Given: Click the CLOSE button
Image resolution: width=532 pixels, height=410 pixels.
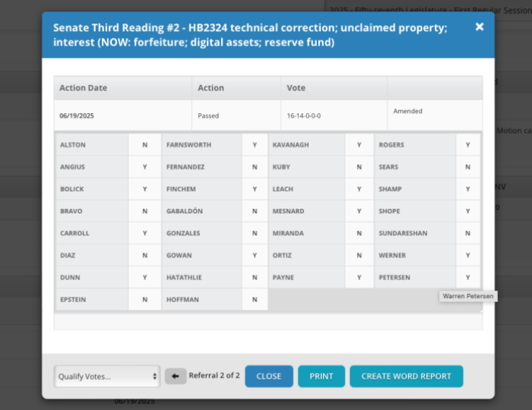Looking at the screenshot, I should click(x=269, y=376).
